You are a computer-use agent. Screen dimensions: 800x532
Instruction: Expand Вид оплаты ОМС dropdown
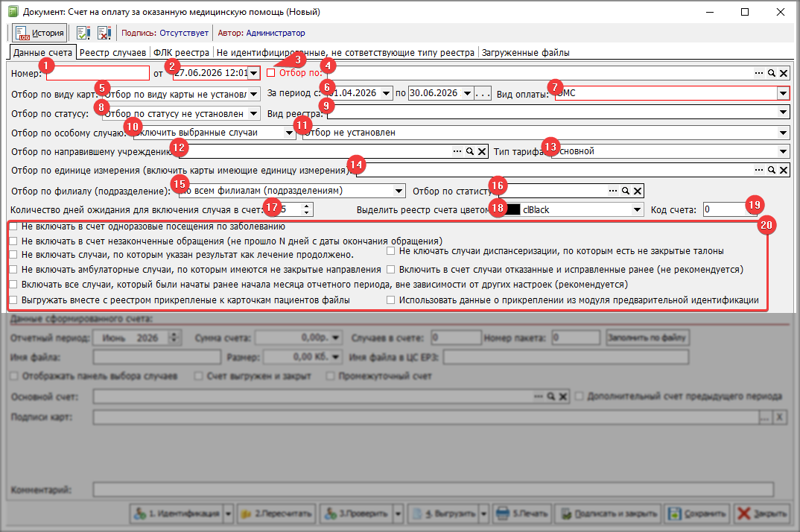(783, 93)
